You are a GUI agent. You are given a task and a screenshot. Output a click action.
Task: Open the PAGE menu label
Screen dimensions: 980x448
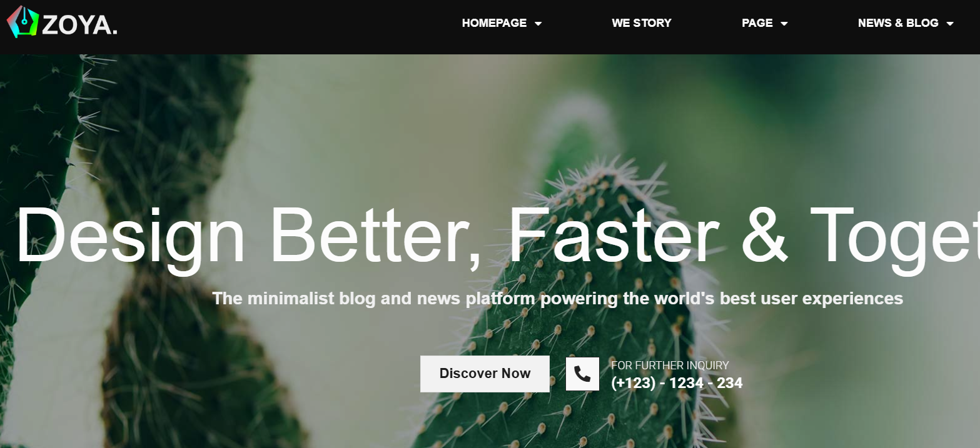(x=757, y=23)
